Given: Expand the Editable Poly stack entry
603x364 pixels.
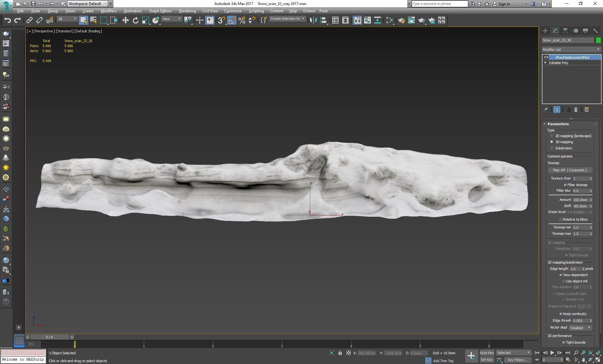Looking at the screenshot, I should pos(546,62).
